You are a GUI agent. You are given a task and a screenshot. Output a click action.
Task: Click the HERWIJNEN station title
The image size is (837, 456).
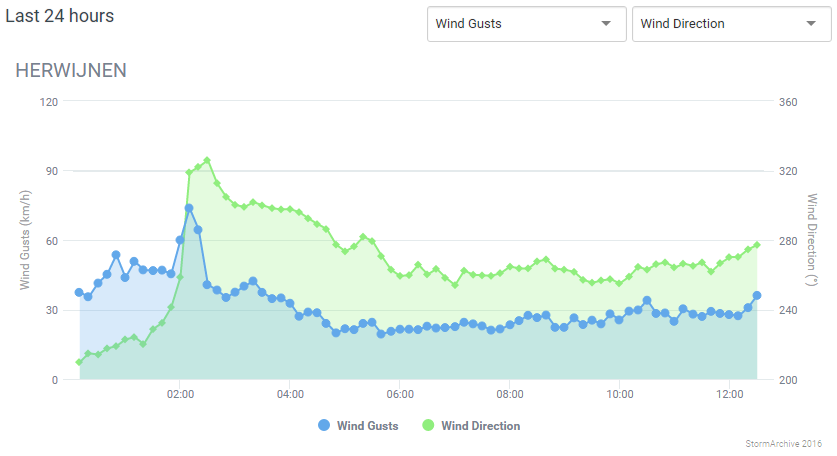pos(71,70)
